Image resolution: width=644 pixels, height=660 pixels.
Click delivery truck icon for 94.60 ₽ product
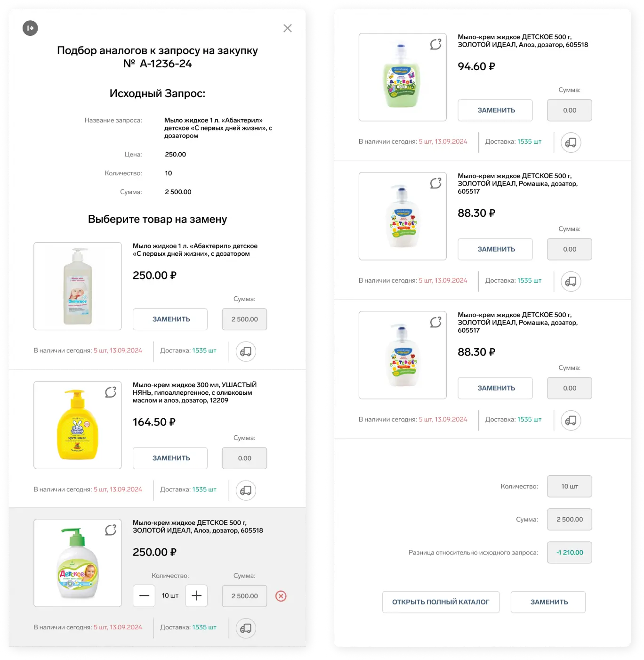(571, 142)
